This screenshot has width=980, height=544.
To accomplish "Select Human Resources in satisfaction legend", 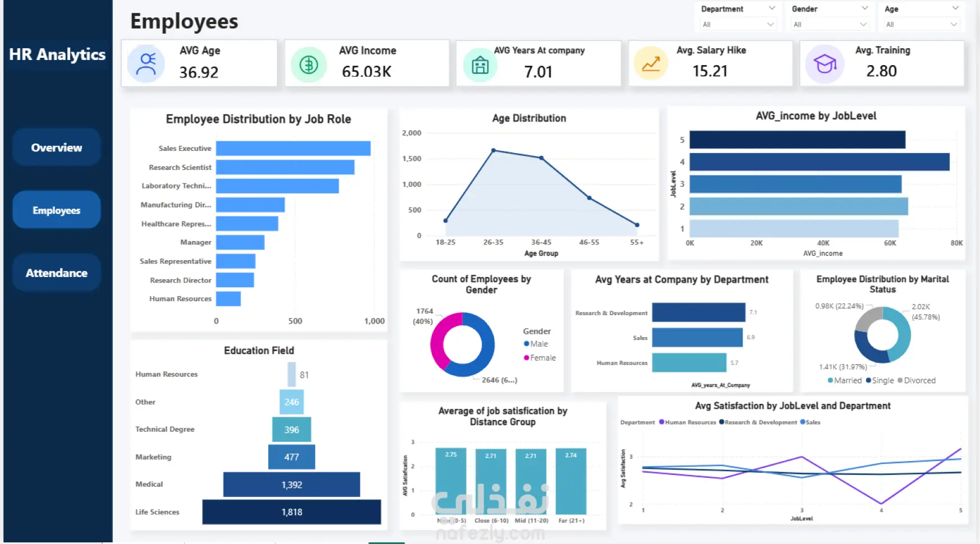I will 687,422.
